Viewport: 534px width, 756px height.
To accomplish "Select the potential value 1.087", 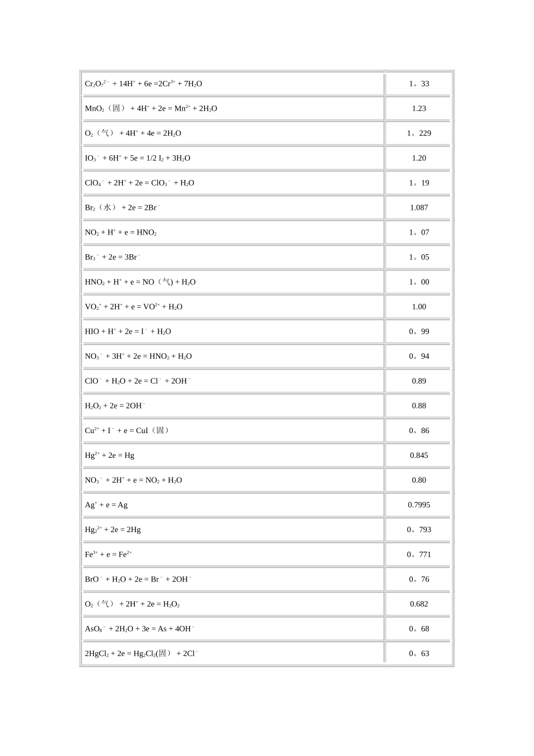I will pos(419,208).
